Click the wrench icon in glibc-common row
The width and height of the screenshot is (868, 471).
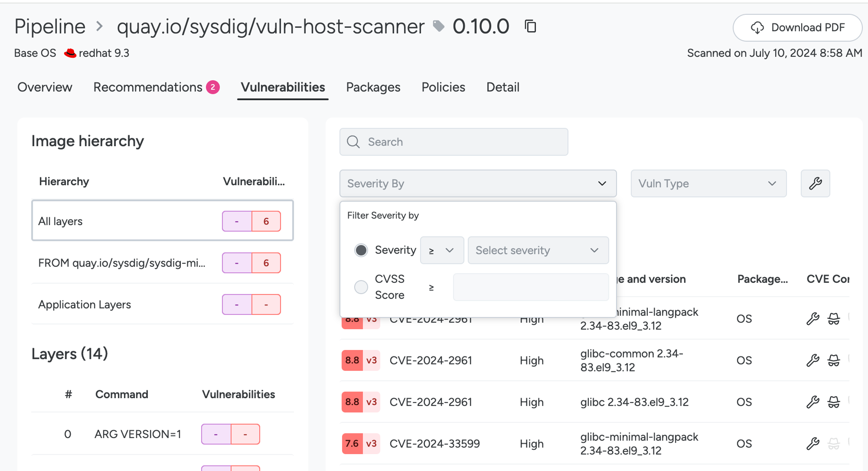(813, 360)
